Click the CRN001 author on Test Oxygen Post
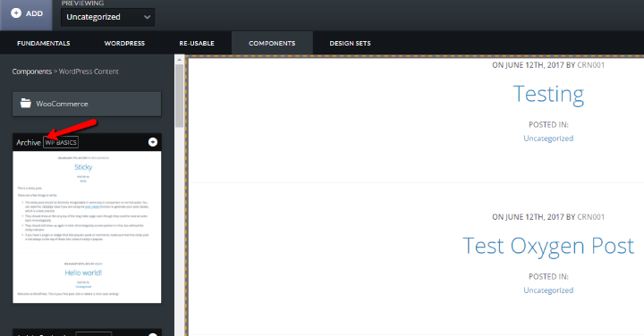The width and height of the screenshot is (644, 336). tap(591, 216)
